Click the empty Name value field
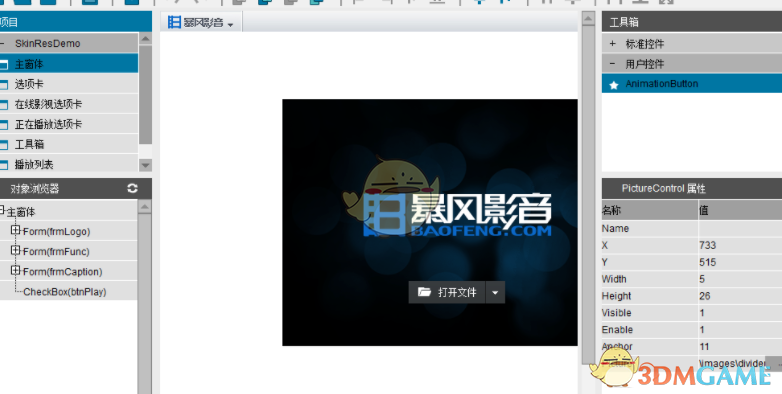 [x=740, y=228]
